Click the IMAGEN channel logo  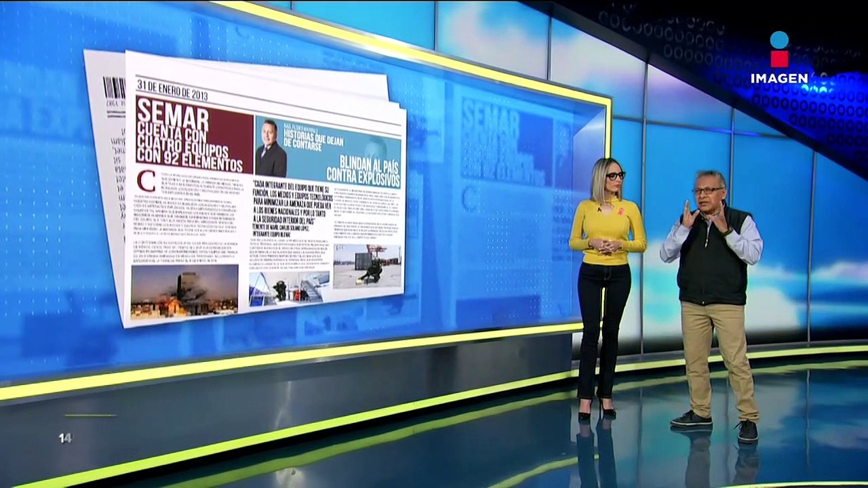coord(779,58)
